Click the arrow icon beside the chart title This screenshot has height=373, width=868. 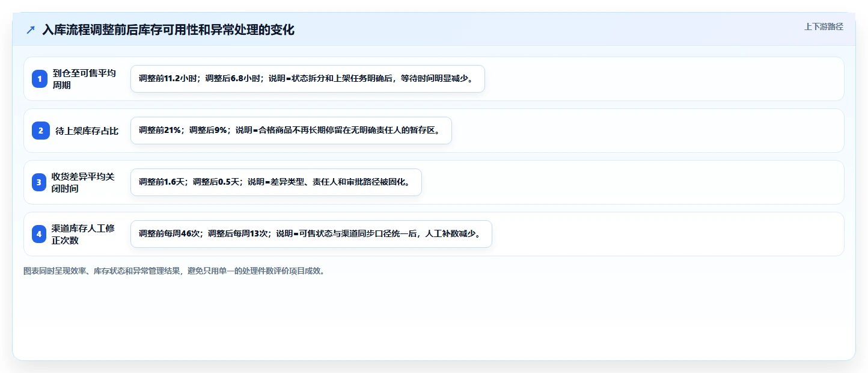tap(31, 29)
